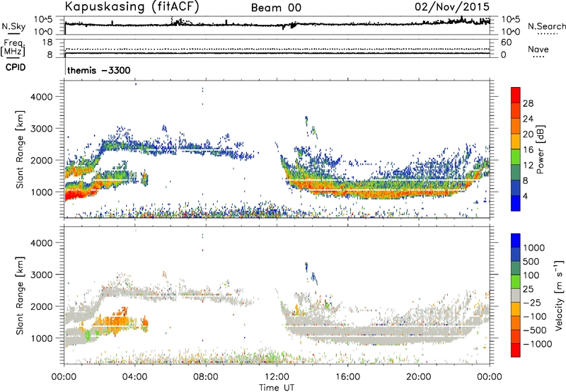This screenshot has height=392, width=566.
Task: Click the 'Freq. [MHz]' axis label
Action: tap(13, 48)
